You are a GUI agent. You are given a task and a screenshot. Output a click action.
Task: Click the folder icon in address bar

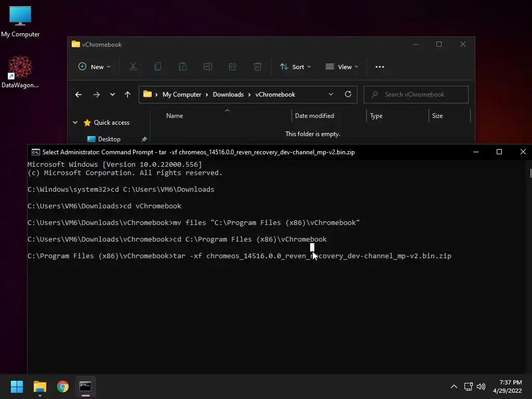148,95
